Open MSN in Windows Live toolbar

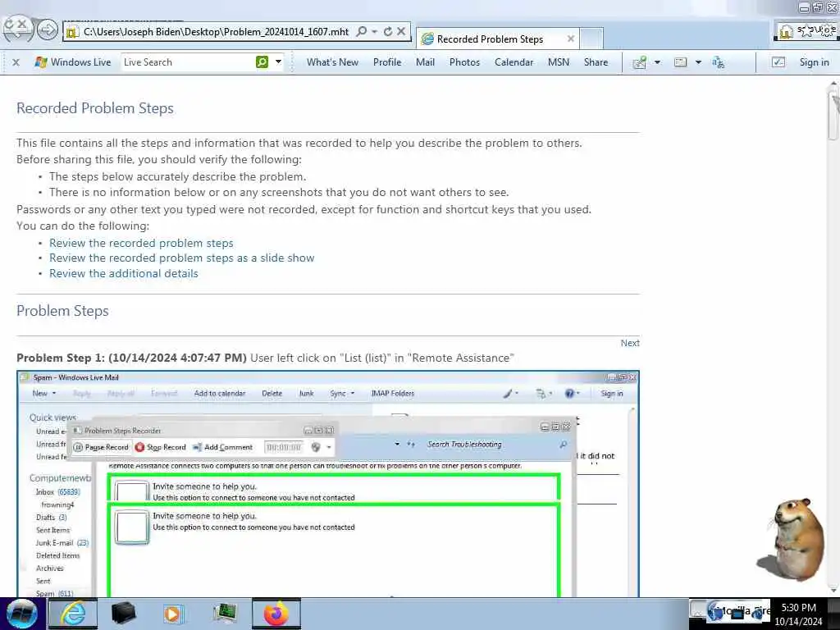click(558, 62)
